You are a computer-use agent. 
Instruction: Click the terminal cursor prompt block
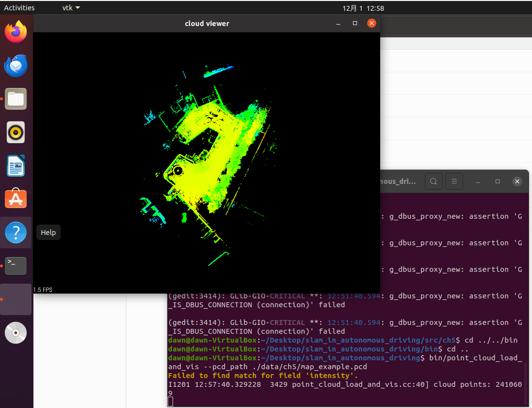170,402
